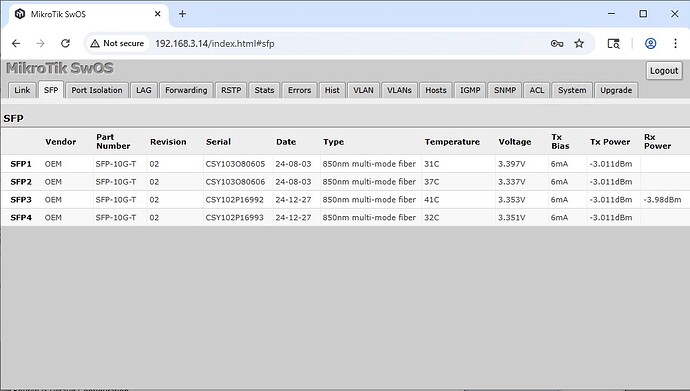
Task: Open the tab search icon
Action: 613,44
